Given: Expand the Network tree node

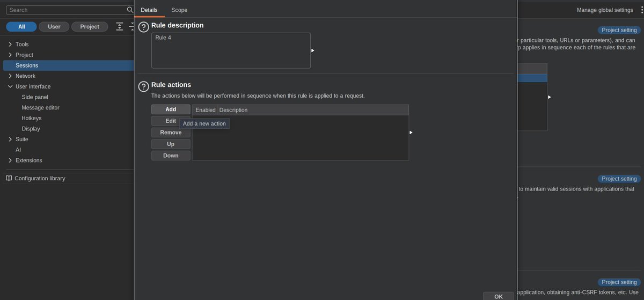Looking at the screenshot, I should pos(10,76).
